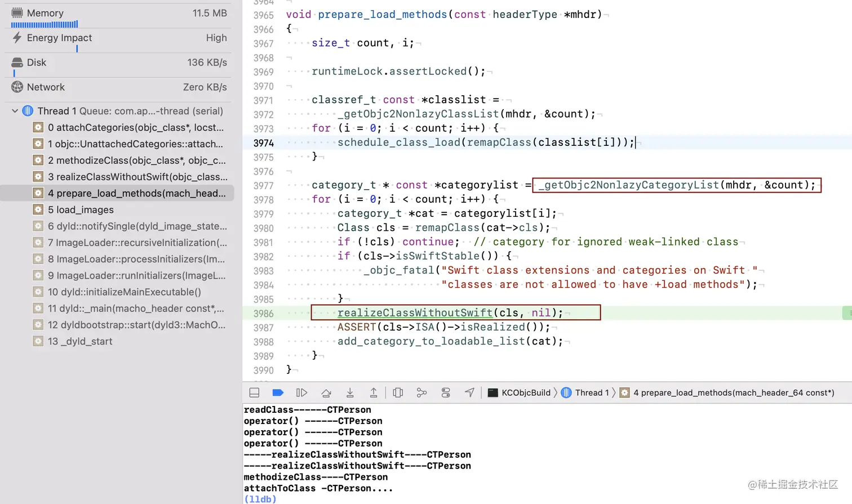Click line number 3965 in the gutter
Image resolution: width=852 pixels, height=504 pixels.
(x=263, y=15)
